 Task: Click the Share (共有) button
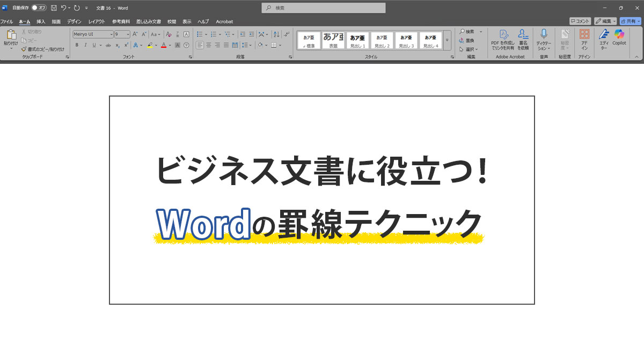tap(630, 21)
